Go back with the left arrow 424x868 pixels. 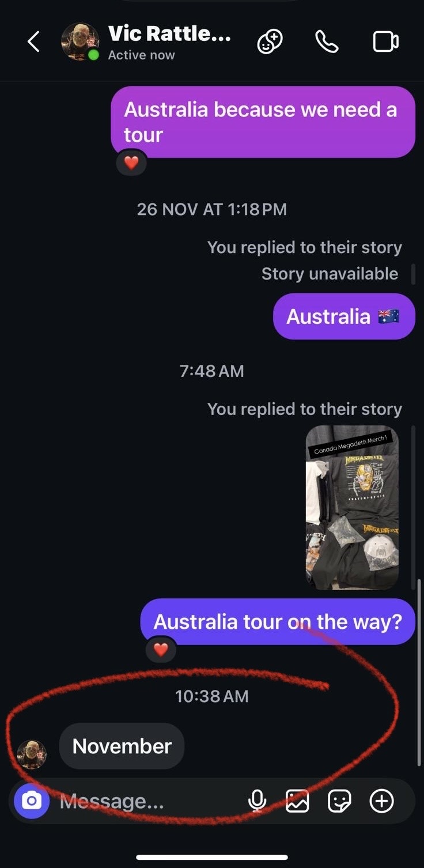pyautogui.click(x=33, y=41)
